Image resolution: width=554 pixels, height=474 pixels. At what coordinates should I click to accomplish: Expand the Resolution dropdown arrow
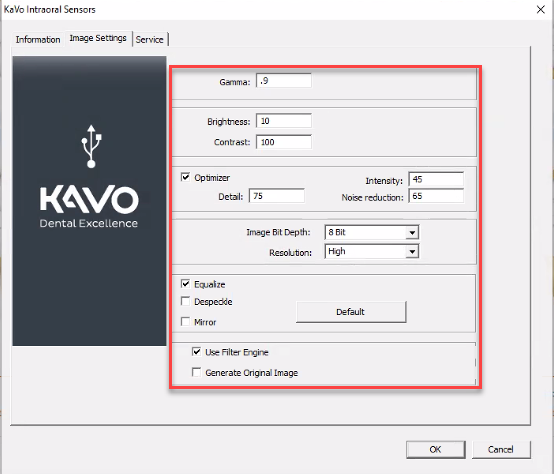tap(412, 252)
